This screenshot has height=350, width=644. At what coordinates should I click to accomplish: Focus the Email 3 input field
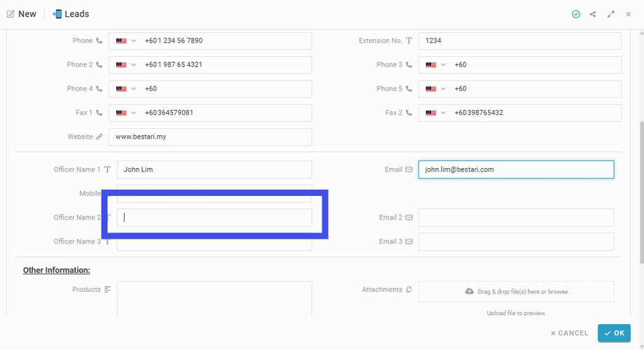(x=517, y=241)
